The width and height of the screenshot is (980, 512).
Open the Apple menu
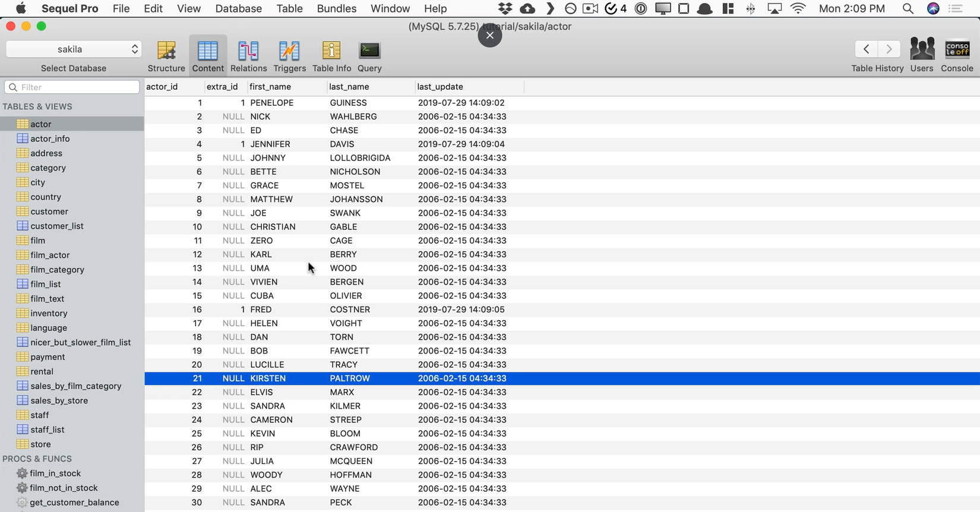pyautogui.click(x=21, y=8)
